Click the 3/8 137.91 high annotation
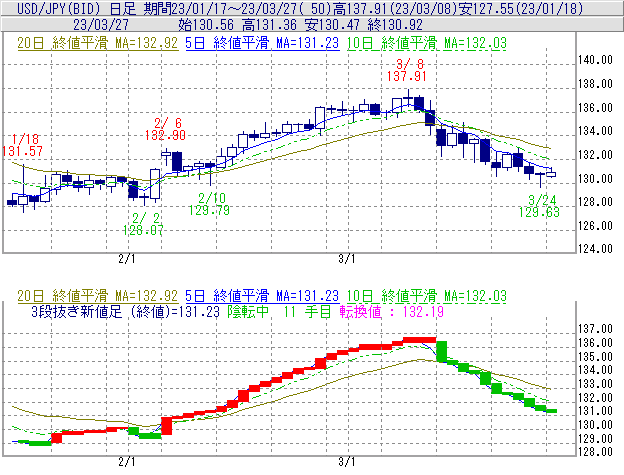The height and width of the screenshot is (475, 624). point(407,70)
